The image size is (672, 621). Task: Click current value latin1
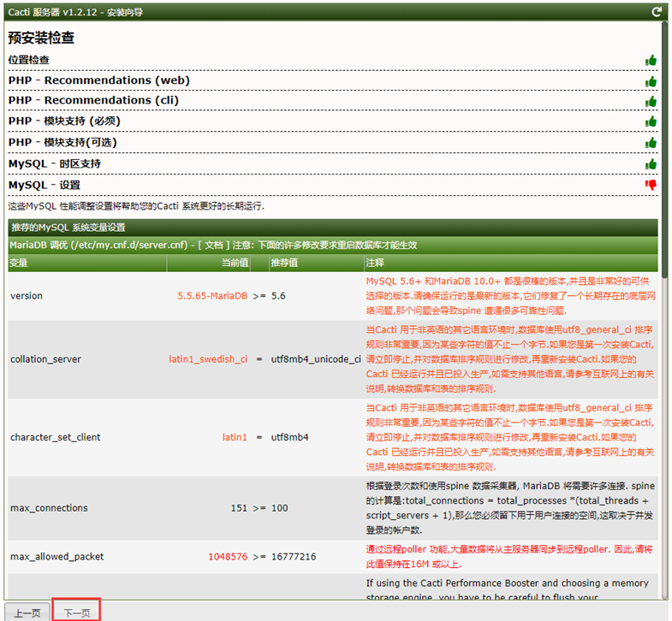[x=235, y=437]
